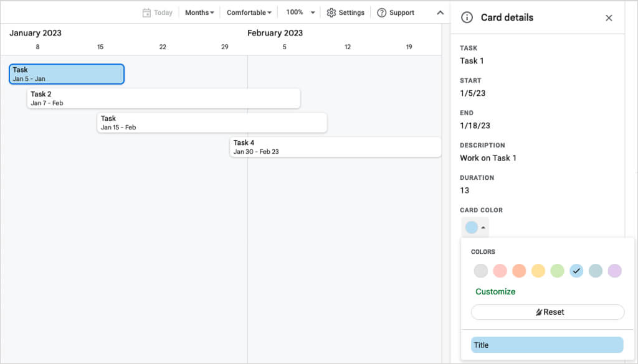The width and height of the screenshot is (638, 364).
Task: Choose the gray color swatch
Action: [x=480, y=271]
